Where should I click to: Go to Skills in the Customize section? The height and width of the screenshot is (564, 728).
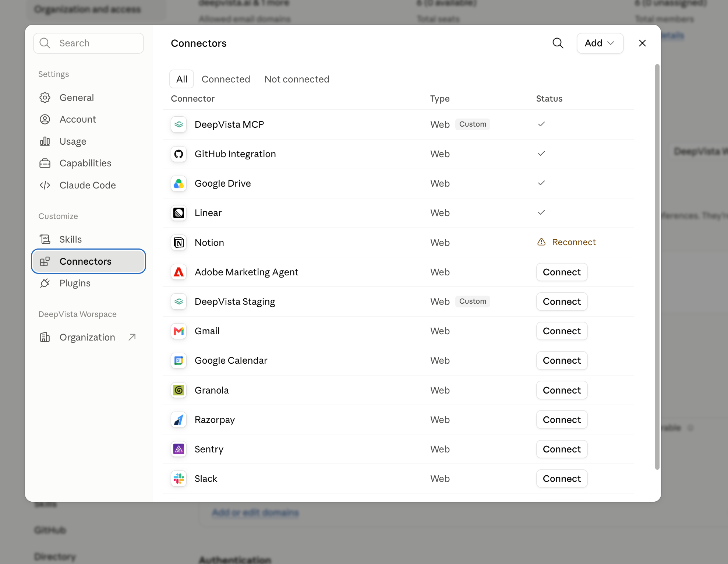coord(88,239)
